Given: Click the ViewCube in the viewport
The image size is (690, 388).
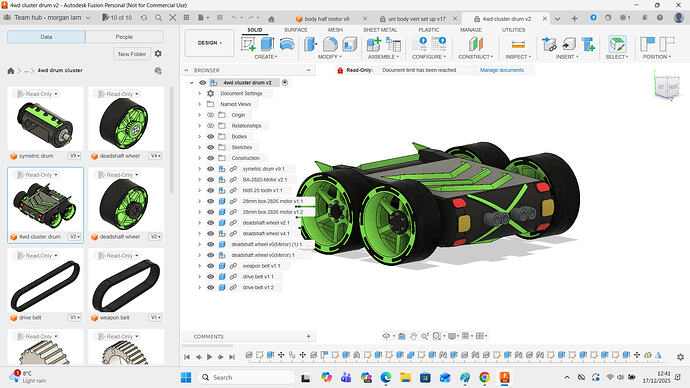Looking at the screenshot, I should (x=667, y=87).
